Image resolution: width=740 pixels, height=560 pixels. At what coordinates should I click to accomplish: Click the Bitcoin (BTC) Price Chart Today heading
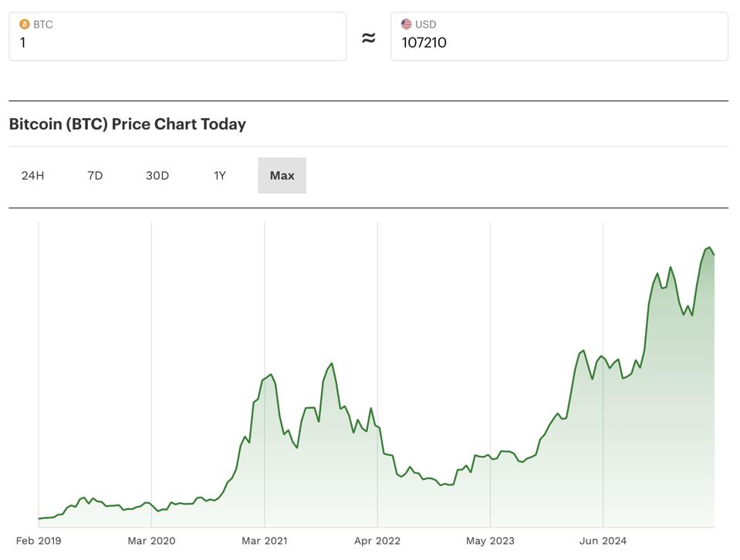[x=127, y=124]
